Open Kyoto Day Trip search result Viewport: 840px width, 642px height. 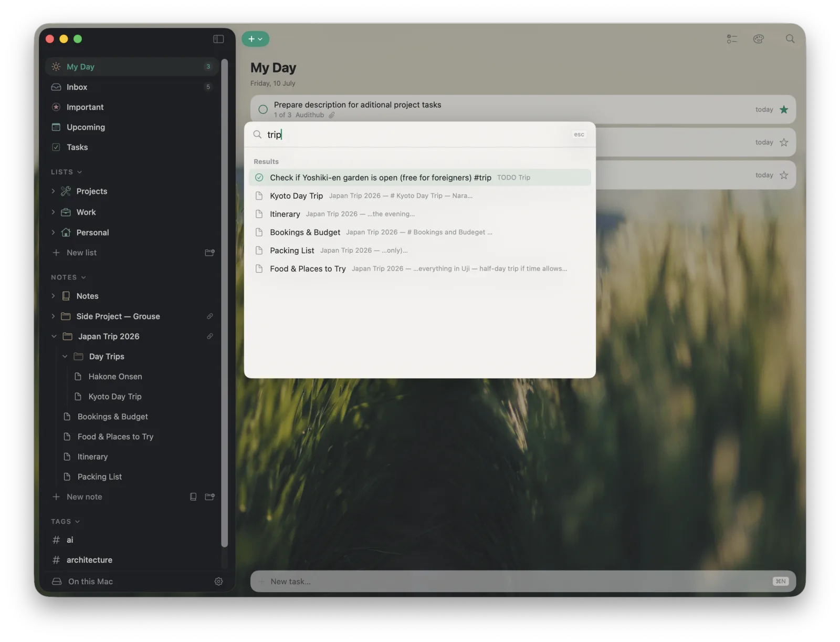click(x=419, y=196)
